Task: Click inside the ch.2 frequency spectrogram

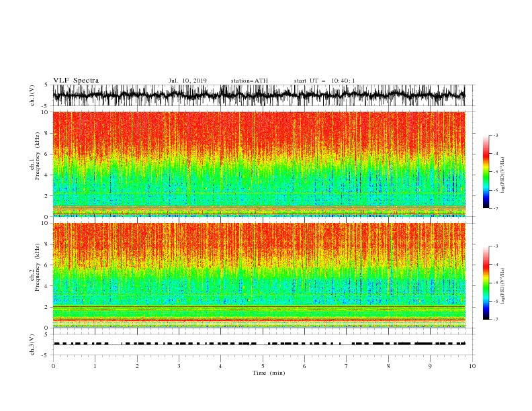Action: 259,275
